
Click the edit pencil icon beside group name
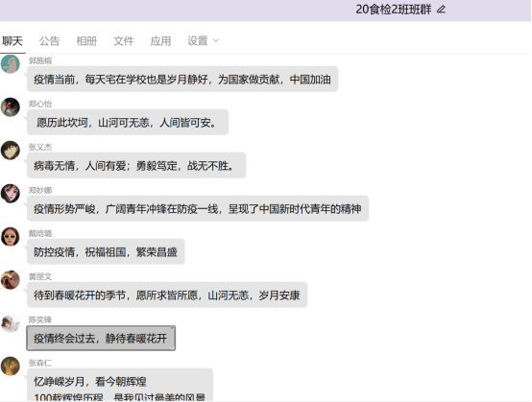pyautogui.click(x=441, y=10)
